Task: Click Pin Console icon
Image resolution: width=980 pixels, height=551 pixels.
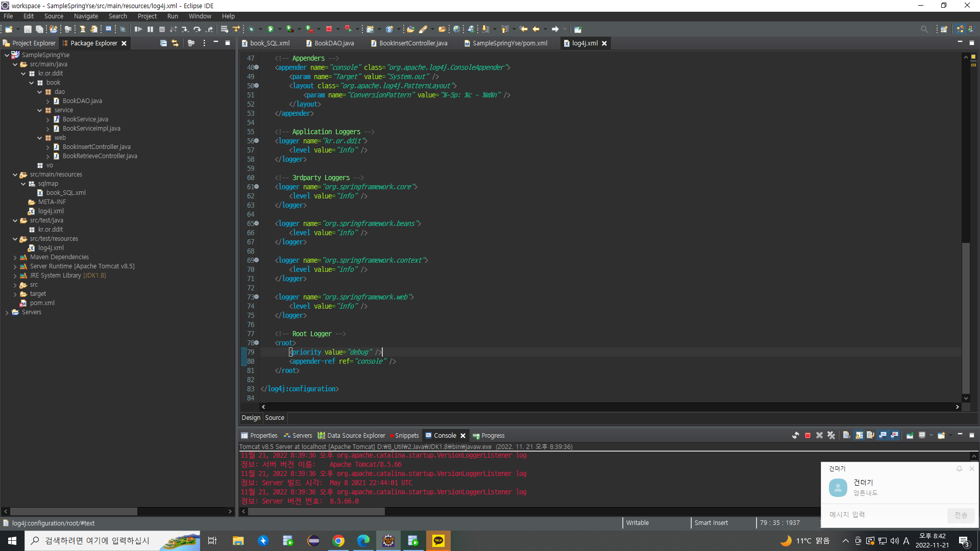Action: tap(910, 435)
